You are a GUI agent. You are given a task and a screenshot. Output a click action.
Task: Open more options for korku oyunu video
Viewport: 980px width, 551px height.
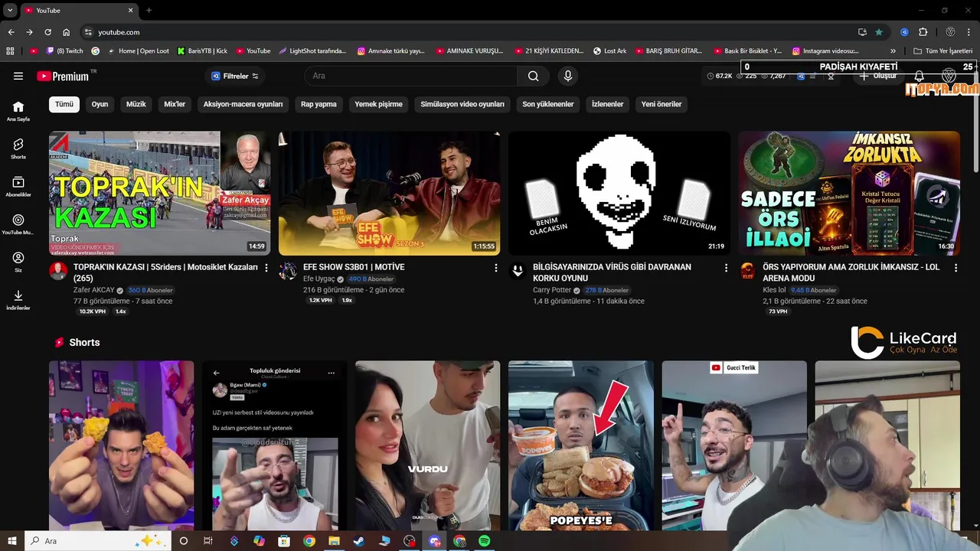coord(726,268)
